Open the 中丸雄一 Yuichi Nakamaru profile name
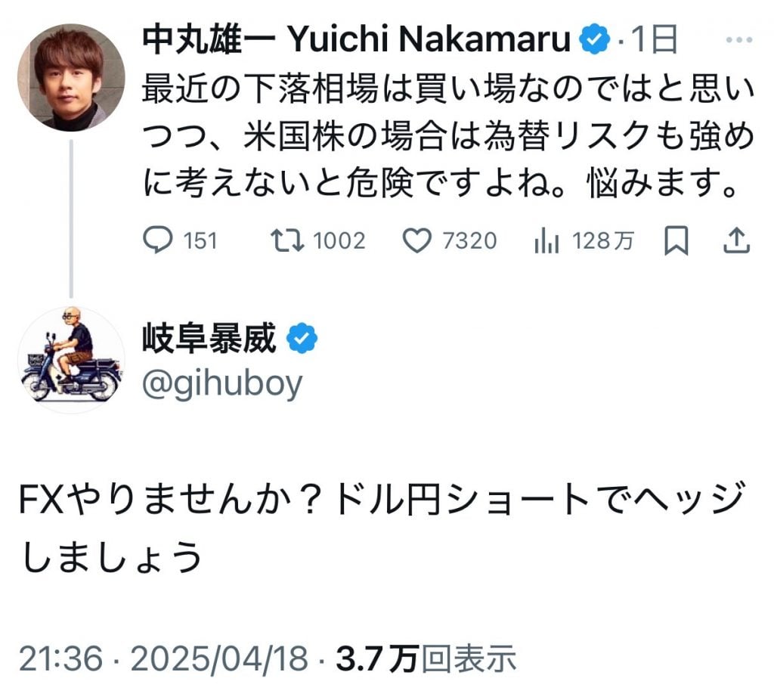 pos(355,41)
